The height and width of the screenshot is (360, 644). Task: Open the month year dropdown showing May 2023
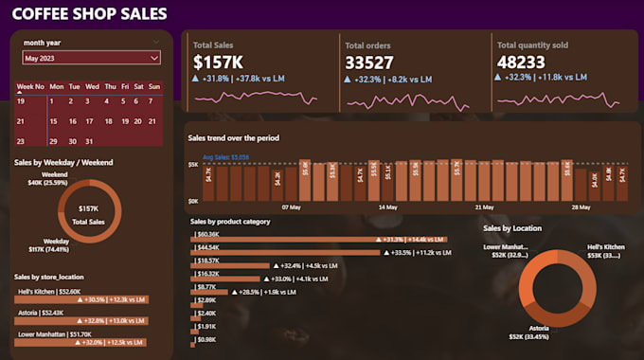point(91,58)
